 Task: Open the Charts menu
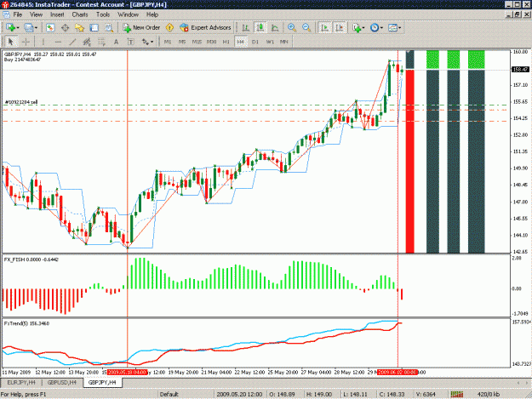[80, 14]
